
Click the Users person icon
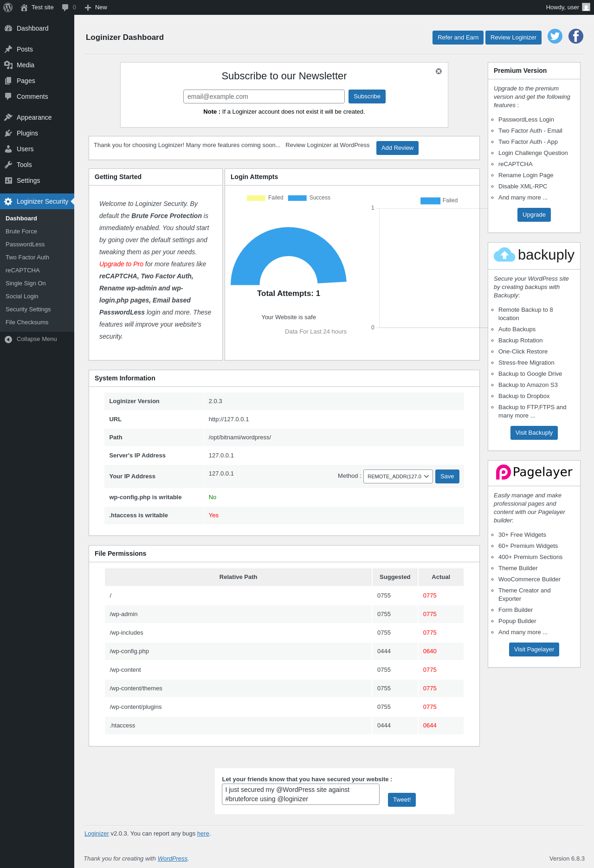[8, 149]
